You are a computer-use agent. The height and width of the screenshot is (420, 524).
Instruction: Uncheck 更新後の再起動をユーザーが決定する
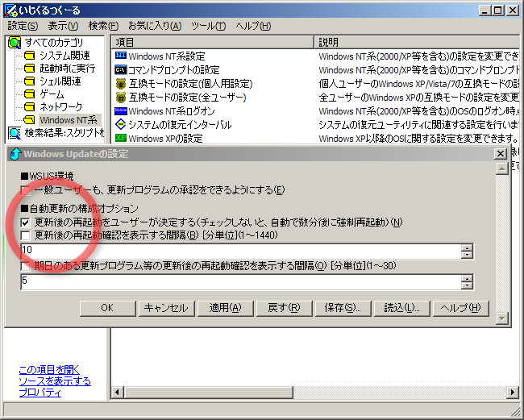(26, 222)
